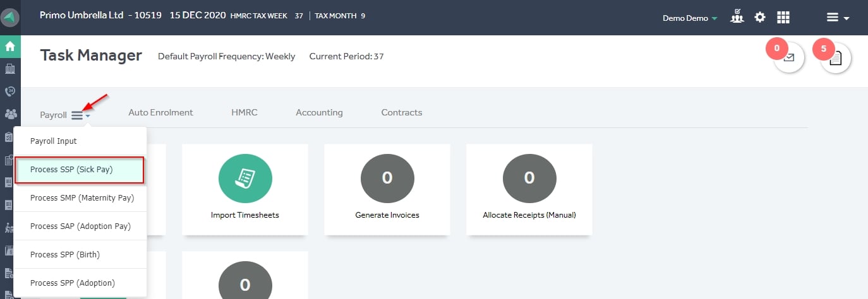868x299 pixels.
Task: Expand the Demo Demo user dropdown
Action: click(690, 18)
